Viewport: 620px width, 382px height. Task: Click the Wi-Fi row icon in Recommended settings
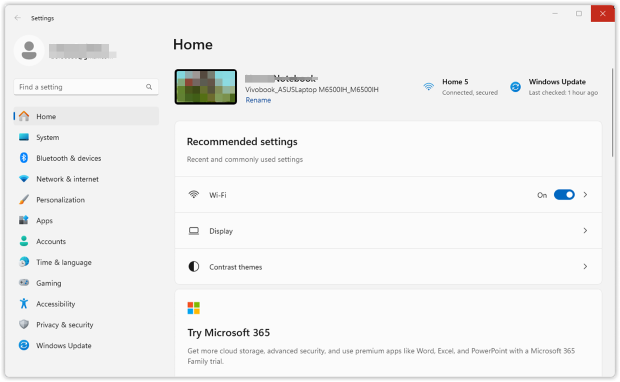194,195
